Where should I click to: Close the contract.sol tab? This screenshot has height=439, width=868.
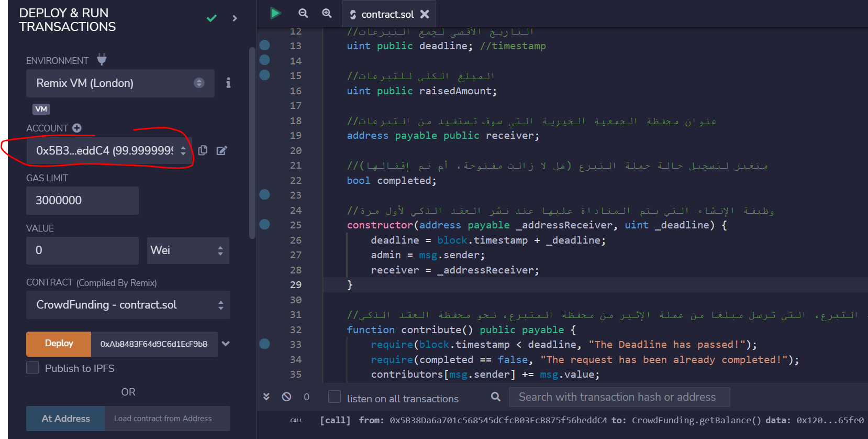click(x=425, y=14)
